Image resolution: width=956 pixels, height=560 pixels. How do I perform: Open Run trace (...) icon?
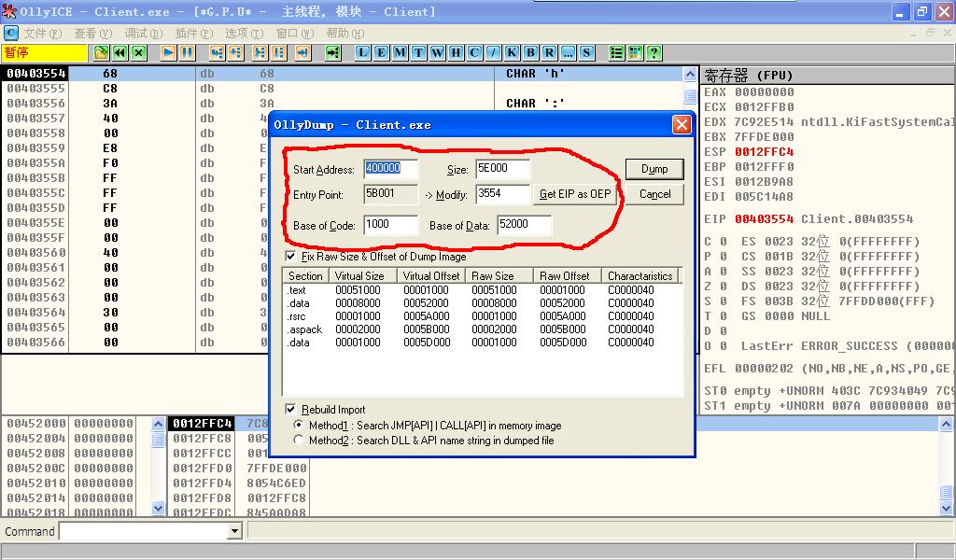point(569,52)
